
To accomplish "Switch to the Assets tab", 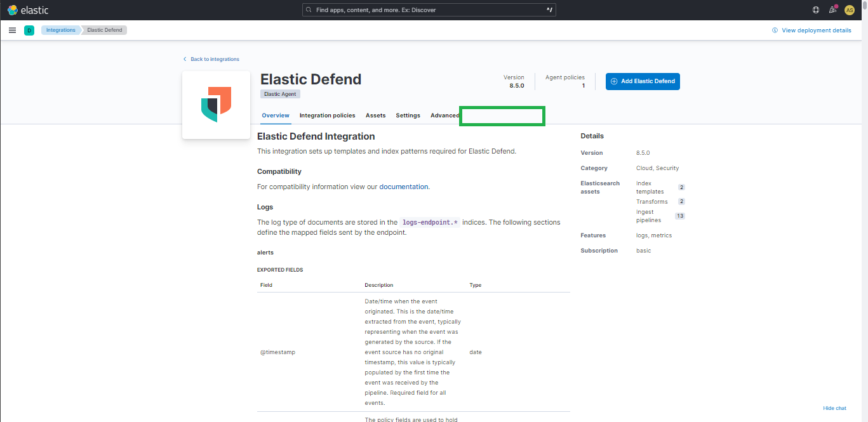I will 375,115.
